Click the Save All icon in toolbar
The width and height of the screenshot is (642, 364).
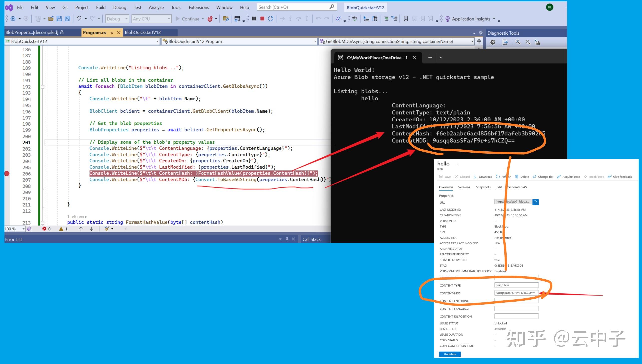tap(67, 19)
